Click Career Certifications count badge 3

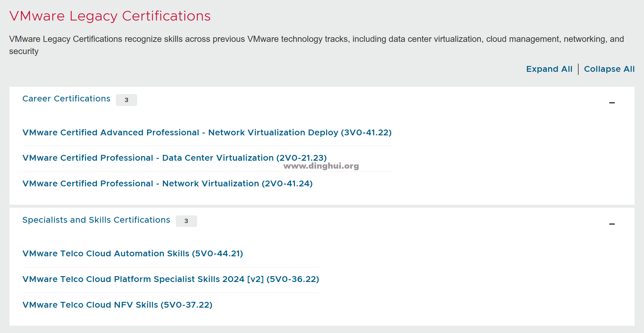click(126, 100)
